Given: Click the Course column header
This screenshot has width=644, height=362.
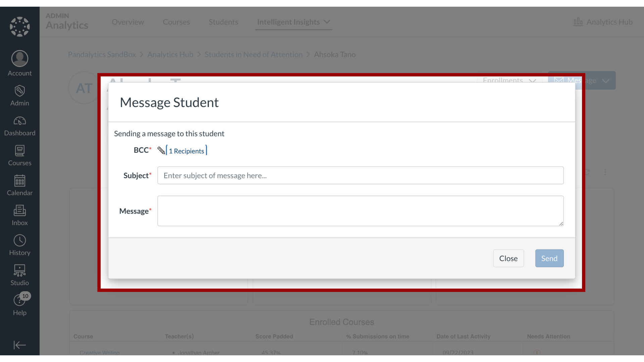Looking at the screenshot, I should pos(83,337).
